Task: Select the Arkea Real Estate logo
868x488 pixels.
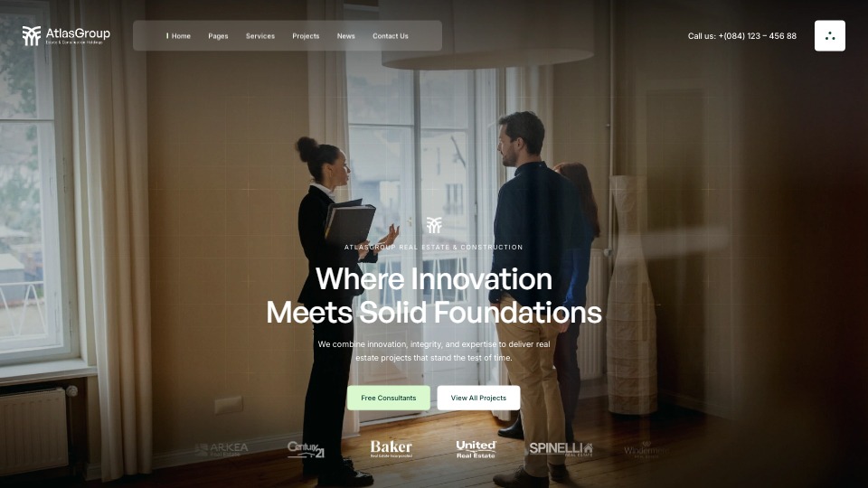Action: pyautogui.click(x=221, y=449)
